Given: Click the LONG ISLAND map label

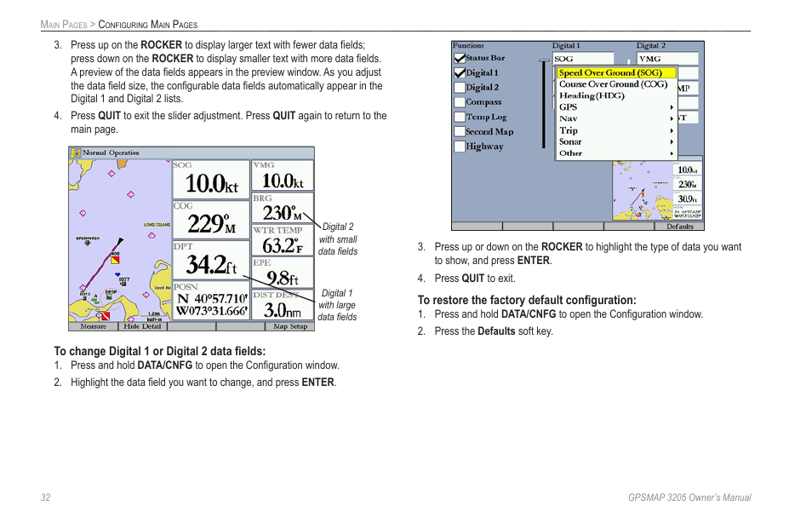Looking at the screenshot, I should [x=157, y=225].
